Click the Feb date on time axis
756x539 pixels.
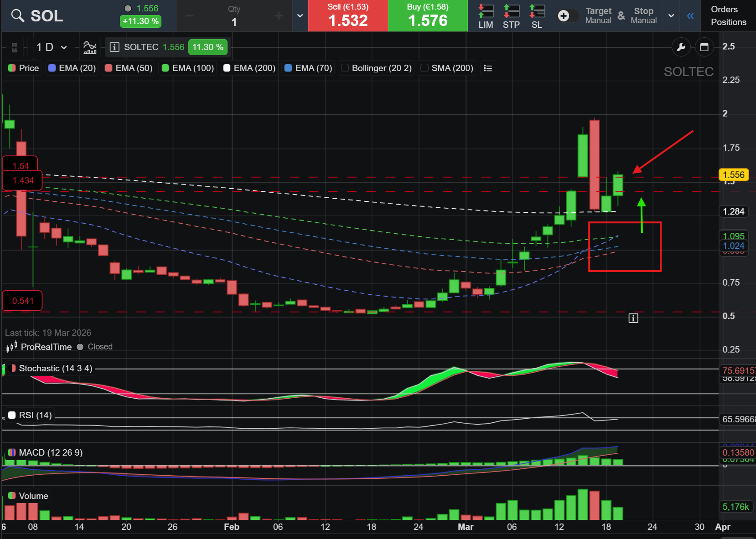(x=232, y=527)
